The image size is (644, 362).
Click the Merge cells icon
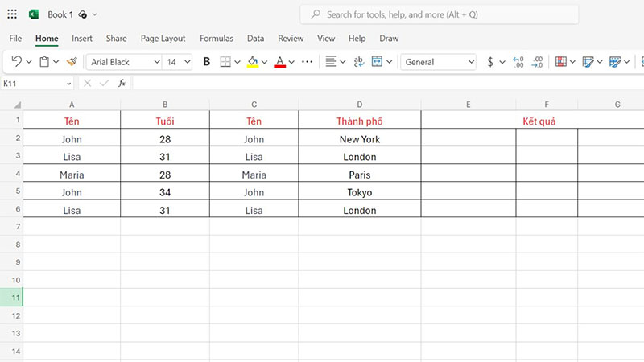coord(377,62)
